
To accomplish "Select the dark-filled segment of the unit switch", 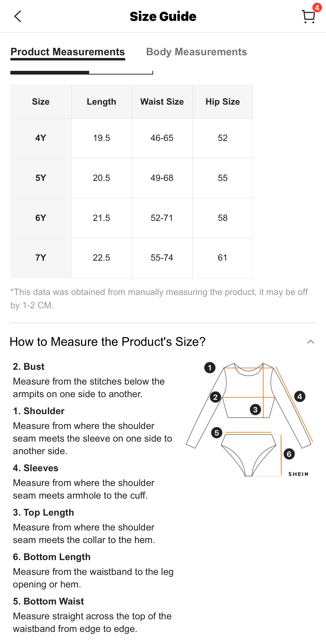I will coord(50,73).
